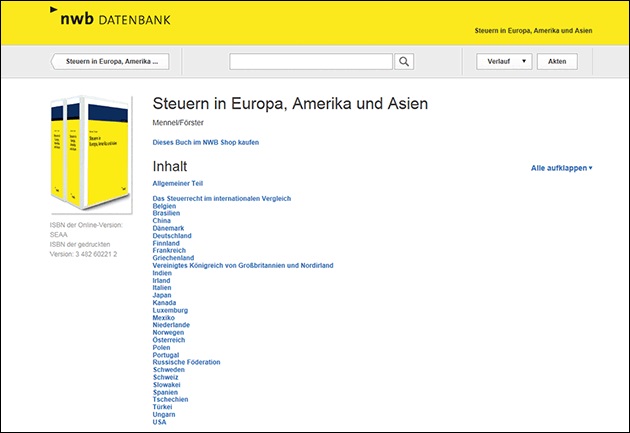Image resolution: width=630 pixels, height=433 pixels.
Task: Open the 'Allgemeiner Teil' section
Action: pyautogui.click(x=178, y=184)
